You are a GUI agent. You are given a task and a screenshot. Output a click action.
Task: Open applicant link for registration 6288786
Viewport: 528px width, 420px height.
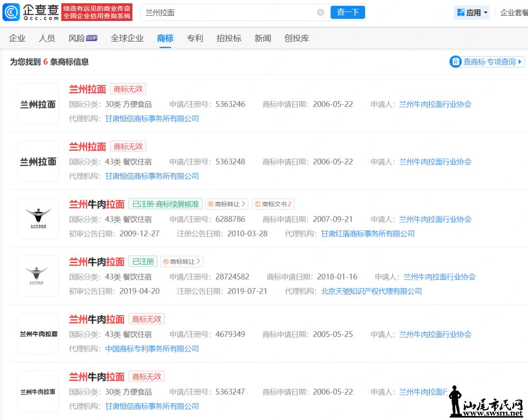(435, 219)
